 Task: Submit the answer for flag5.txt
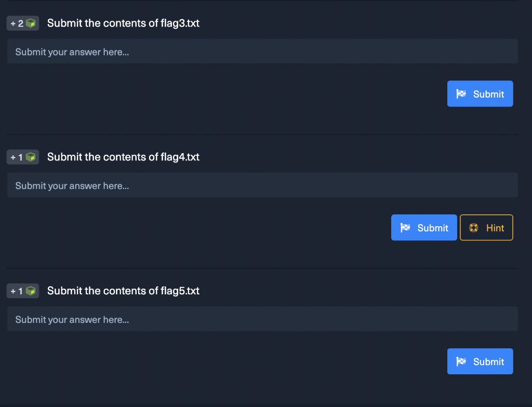(480, 362)
